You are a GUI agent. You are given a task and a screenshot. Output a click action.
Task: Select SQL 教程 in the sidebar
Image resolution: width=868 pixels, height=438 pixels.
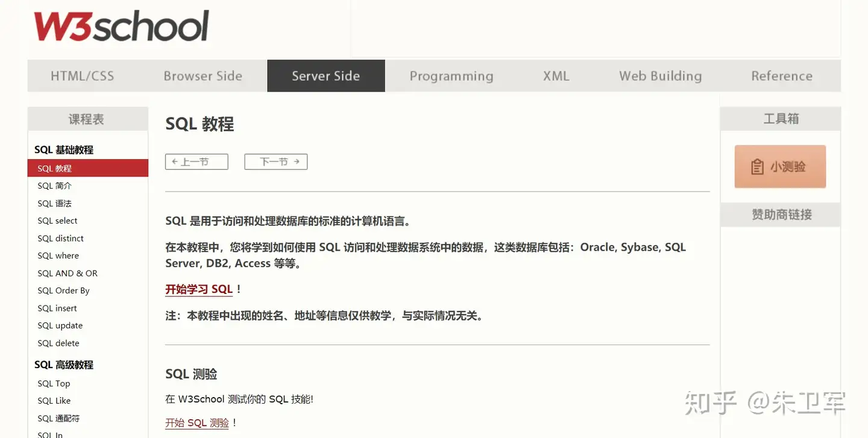click(x=88, y=168)
